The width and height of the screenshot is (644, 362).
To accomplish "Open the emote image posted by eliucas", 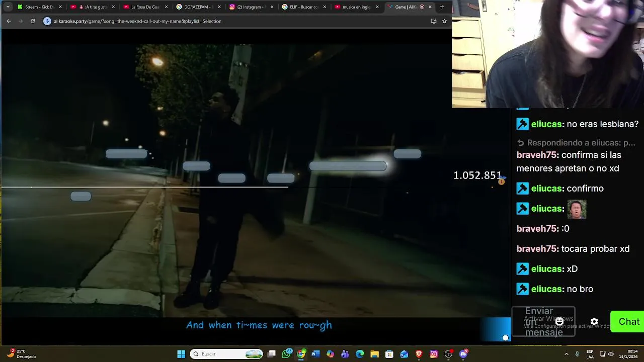I will pos(577,209).
